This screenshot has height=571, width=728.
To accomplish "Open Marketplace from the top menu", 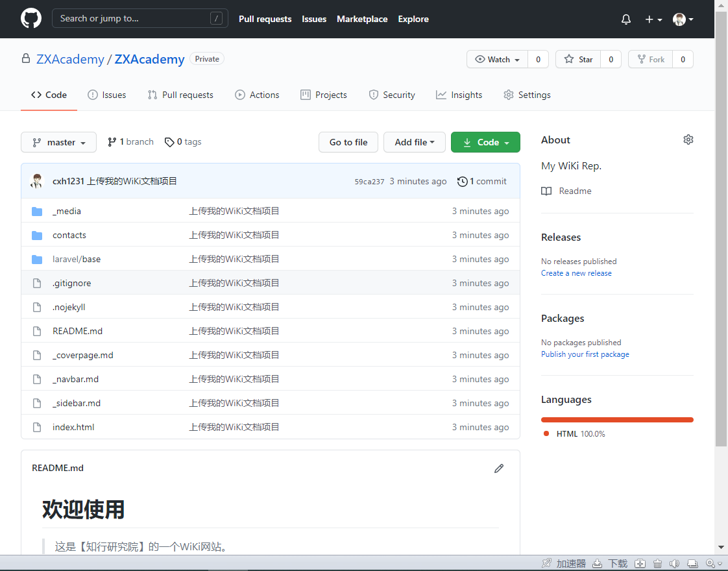I will click(362, 19).
